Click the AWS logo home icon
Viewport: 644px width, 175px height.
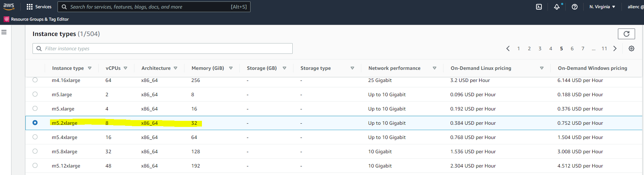9,6
